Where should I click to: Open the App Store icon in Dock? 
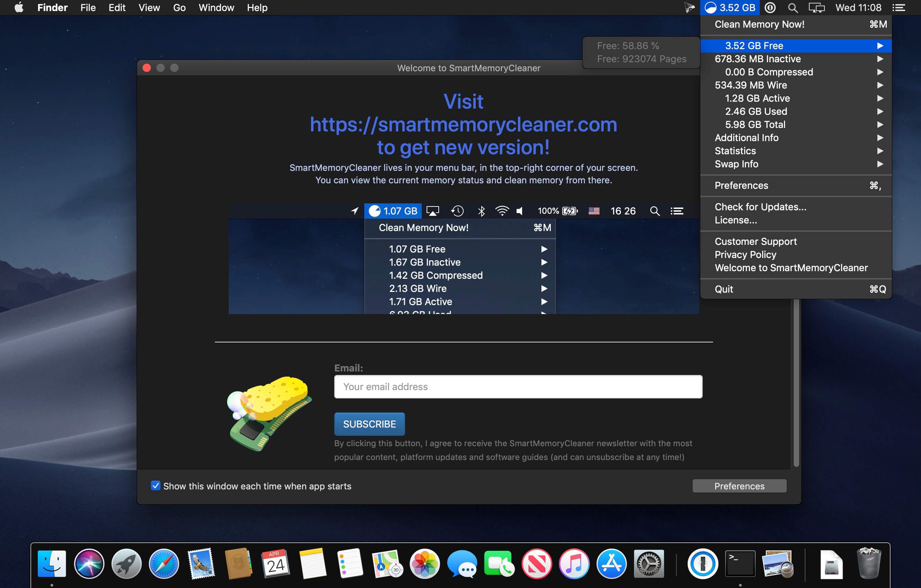[611, 563]
